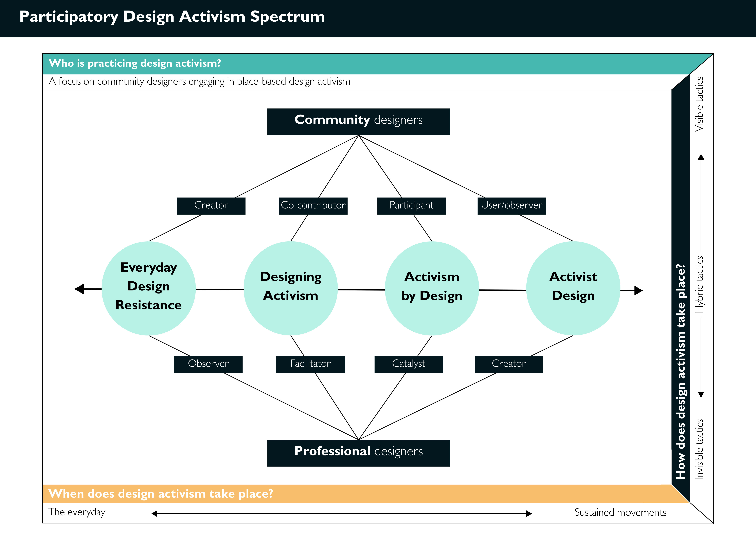
Task: Click the Everyday Design Resistance circle
Action: pyautogui.click(x=148, y=288)
